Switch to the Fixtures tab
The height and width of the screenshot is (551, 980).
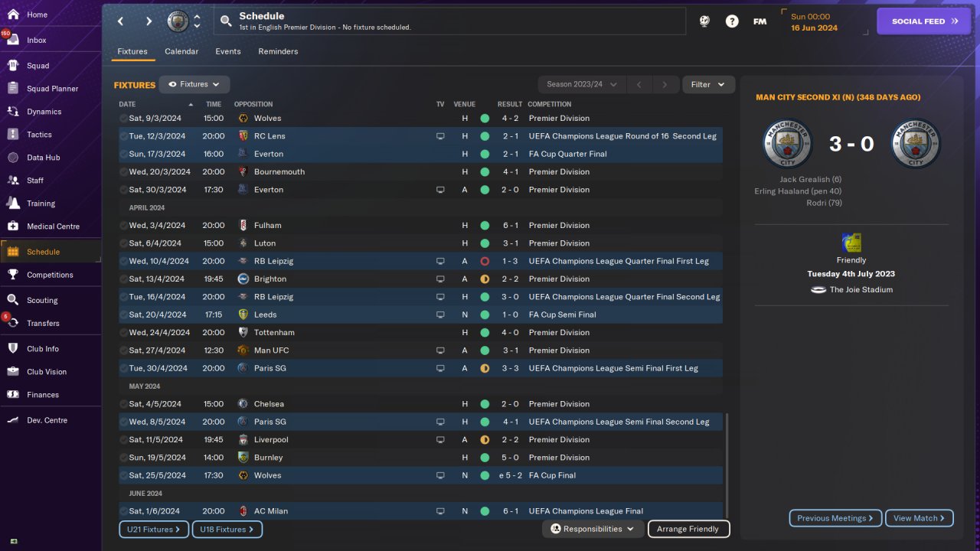132,51
